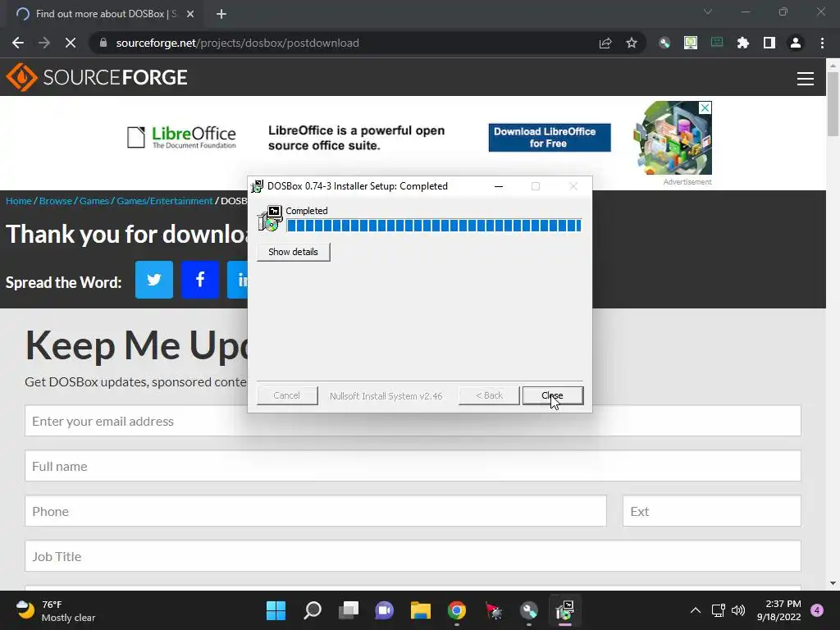Click the Full name field
840x630 pixels.
click(x=413, y=466)
